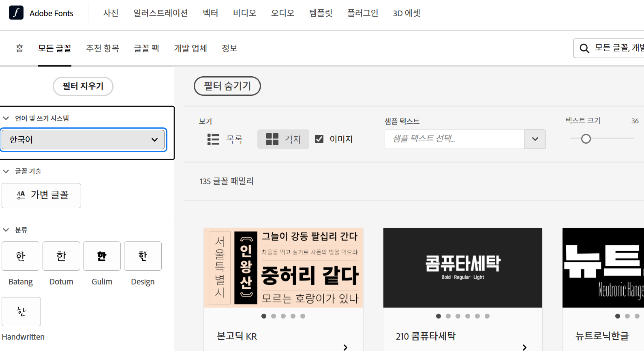
Task: Click the Adobe Fonts logo icon
Action: pyautogui.click(x=16, y=13)
